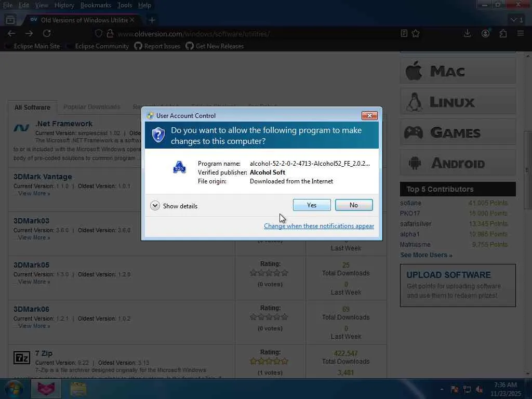Click the UAC shield question icon
This screenshot has width=532, height=399.
tap(158, 135)
